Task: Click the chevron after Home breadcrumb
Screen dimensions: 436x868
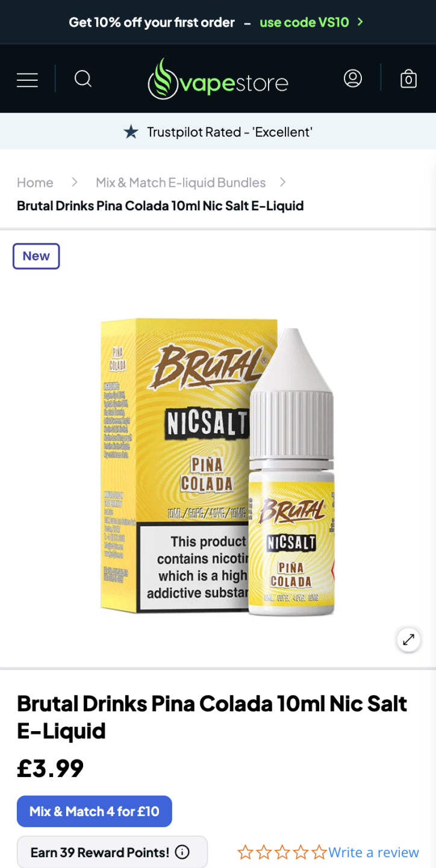Action: click(x=75, y=182)
